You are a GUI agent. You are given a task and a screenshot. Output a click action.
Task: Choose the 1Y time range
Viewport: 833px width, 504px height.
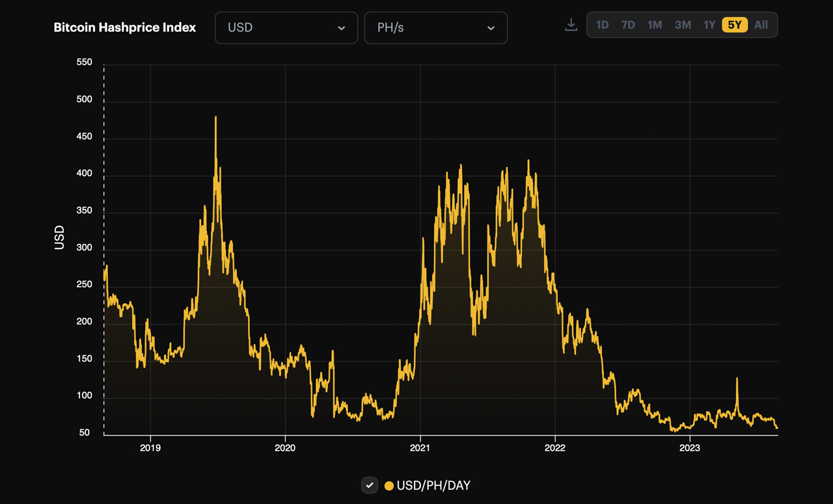tap(709, 25)
